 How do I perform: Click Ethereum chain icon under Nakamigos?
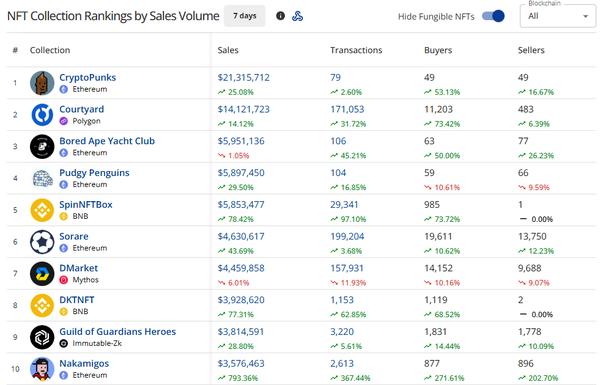point(64,375)
